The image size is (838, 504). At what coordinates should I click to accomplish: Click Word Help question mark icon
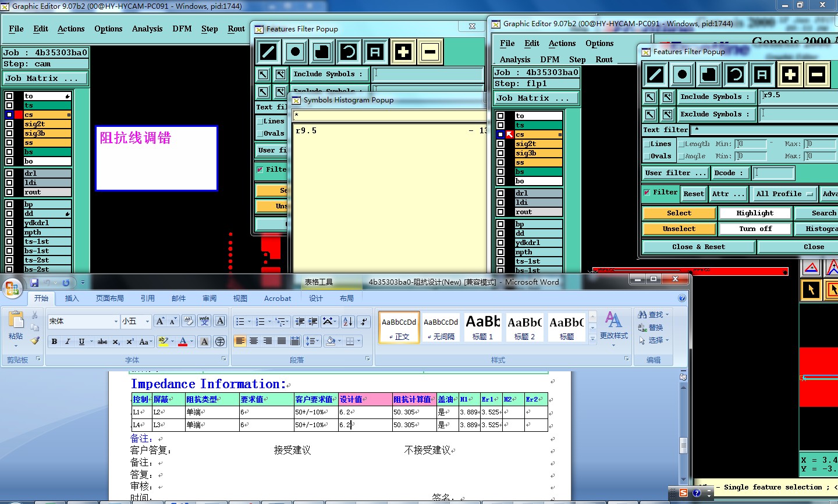682,298
